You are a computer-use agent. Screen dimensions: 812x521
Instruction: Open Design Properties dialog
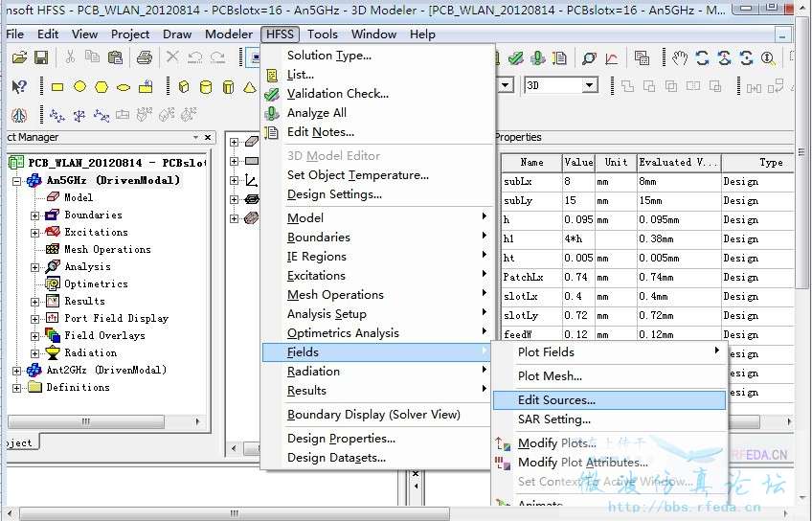341,439
